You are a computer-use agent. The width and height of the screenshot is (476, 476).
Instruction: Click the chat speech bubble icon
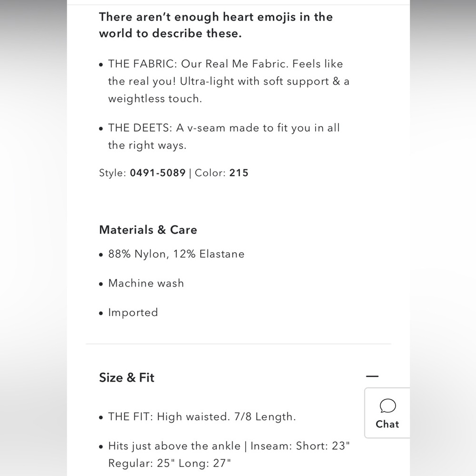coord(388,406)
